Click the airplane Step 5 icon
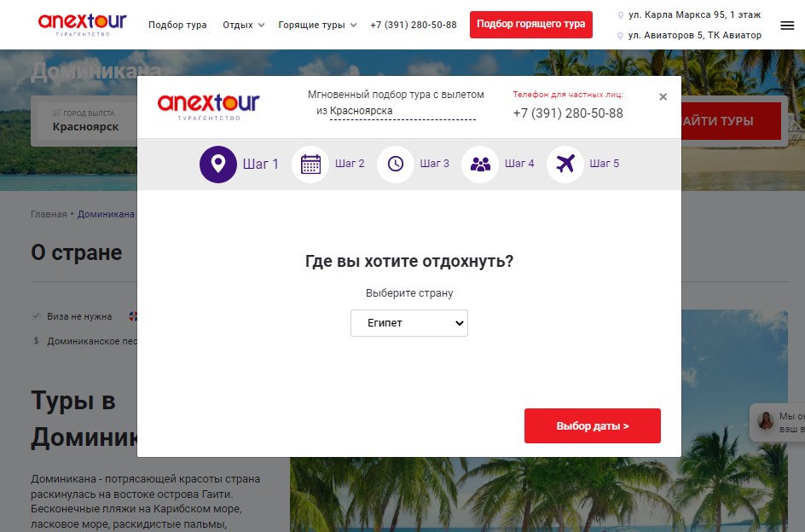 pos(565,165)
